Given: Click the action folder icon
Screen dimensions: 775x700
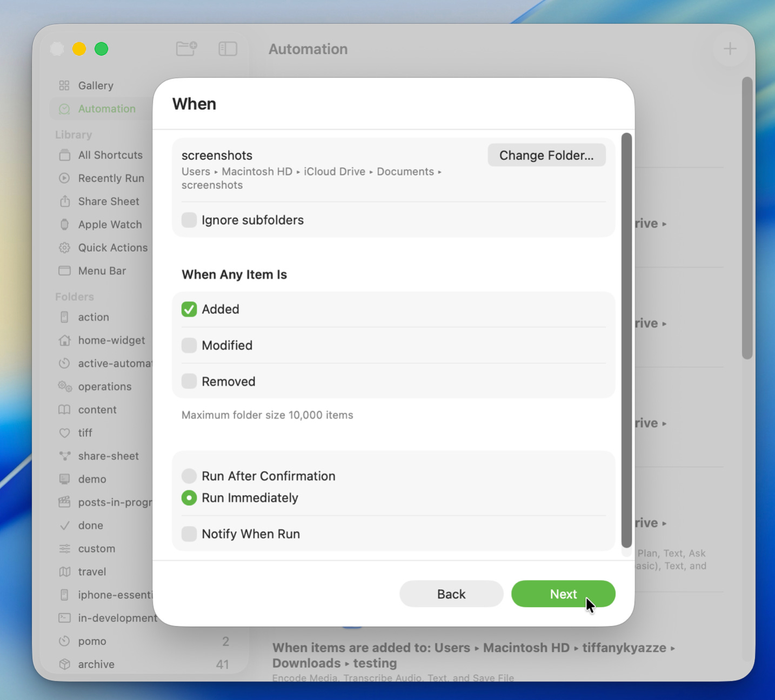Looking at the screenshot, I should (64, 317).
